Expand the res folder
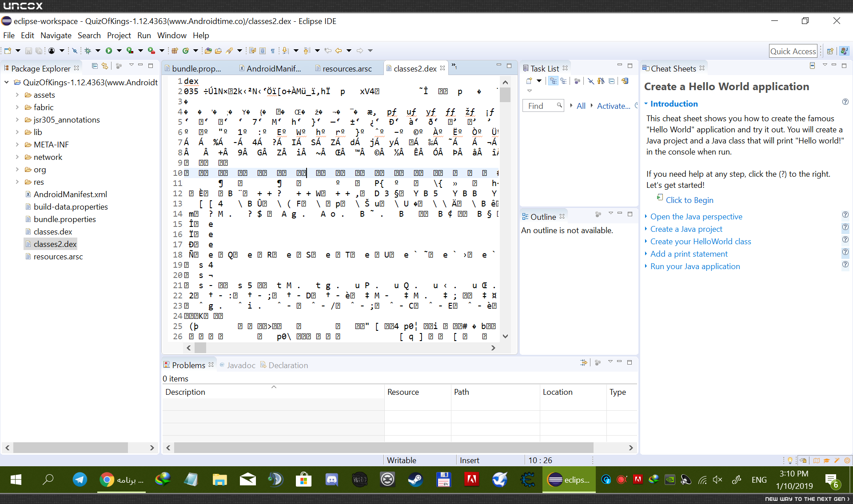853x504 pixels. pos(17,182)
